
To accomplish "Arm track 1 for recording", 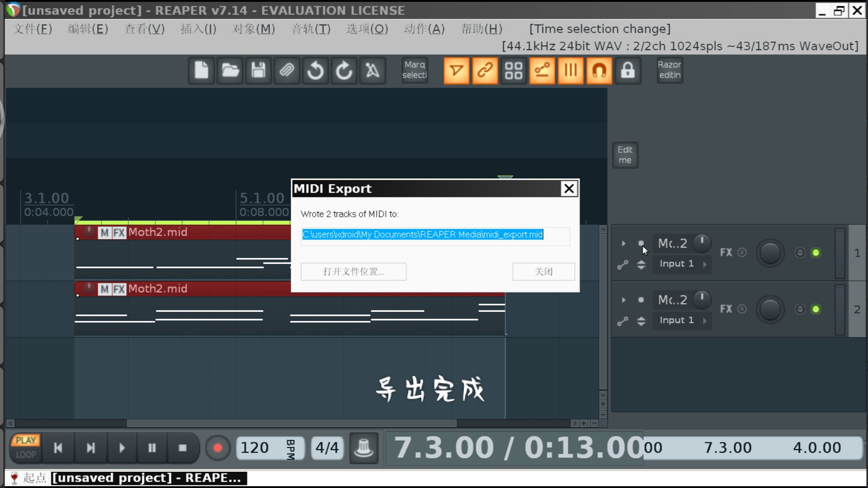I will [641, 244].
